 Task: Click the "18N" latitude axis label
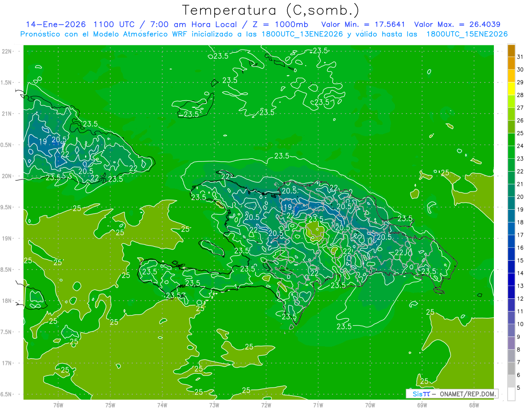[7, 301]
